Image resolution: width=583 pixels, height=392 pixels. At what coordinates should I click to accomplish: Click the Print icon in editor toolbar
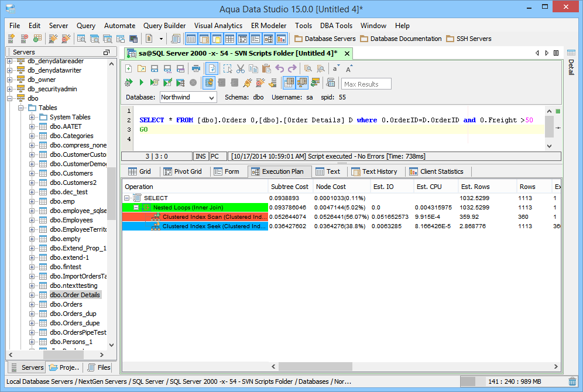click(x=196, y=68)
